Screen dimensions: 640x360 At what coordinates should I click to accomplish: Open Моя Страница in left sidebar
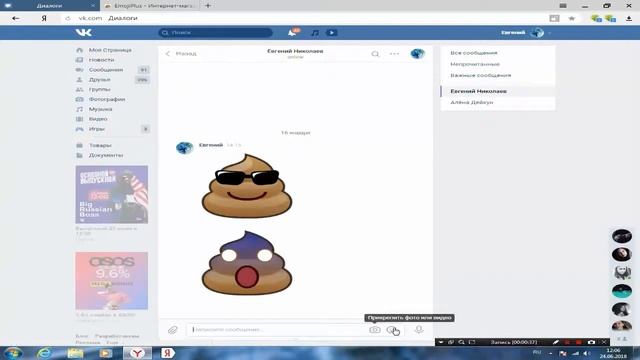[x=110, y=50]
